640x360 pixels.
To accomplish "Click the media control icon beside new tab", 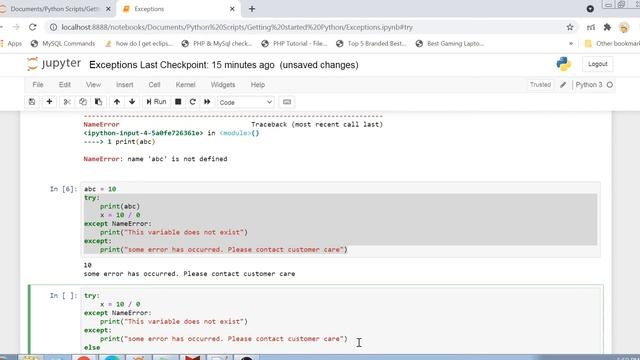I will 590,9.
